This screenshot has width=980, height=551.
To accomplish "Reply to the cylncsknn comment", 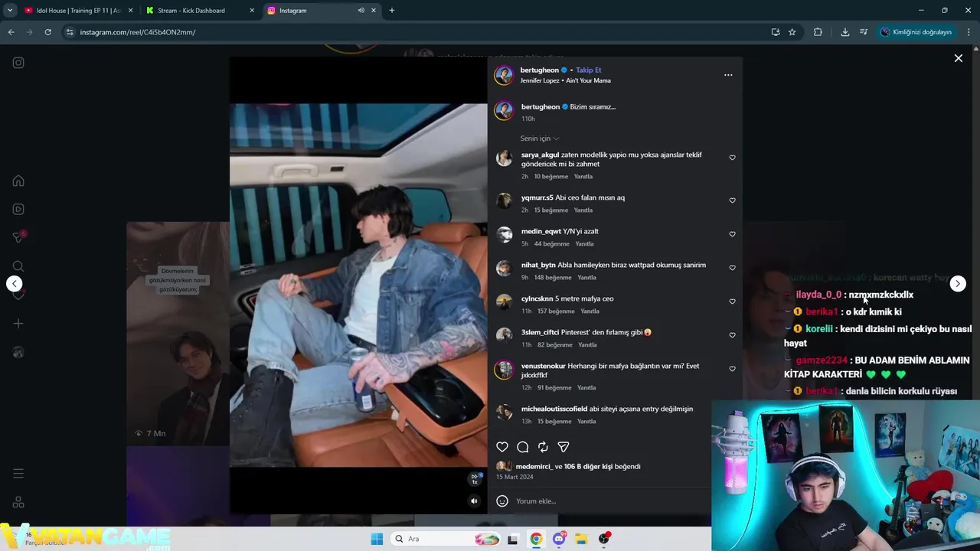I will coord(590,311).
